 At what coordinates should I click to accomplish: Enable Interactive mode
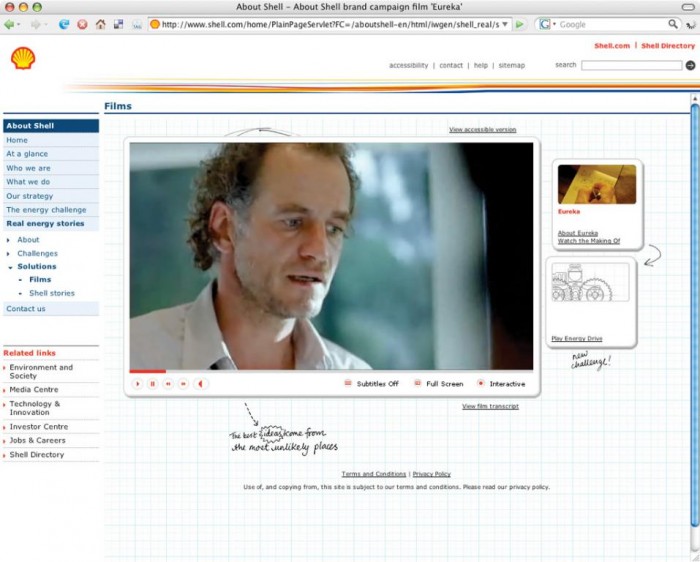(507, 384)
